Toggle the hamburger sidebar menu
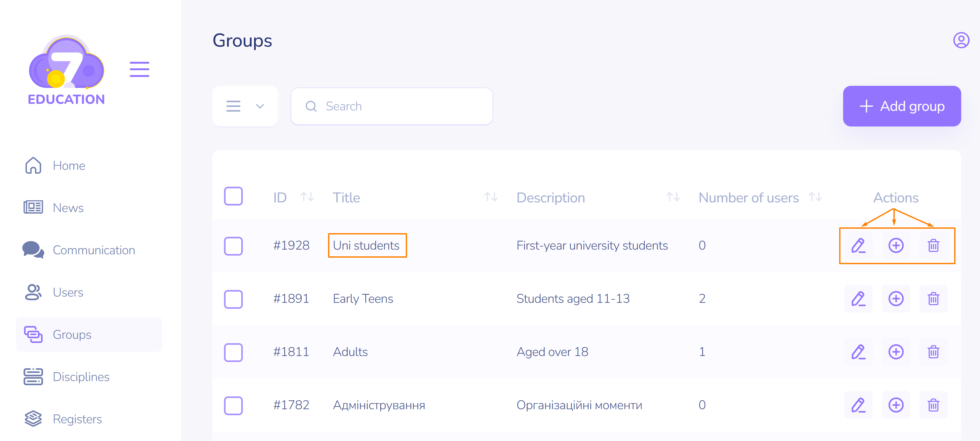This screenshot has width=980, height=441. (139, 69)
